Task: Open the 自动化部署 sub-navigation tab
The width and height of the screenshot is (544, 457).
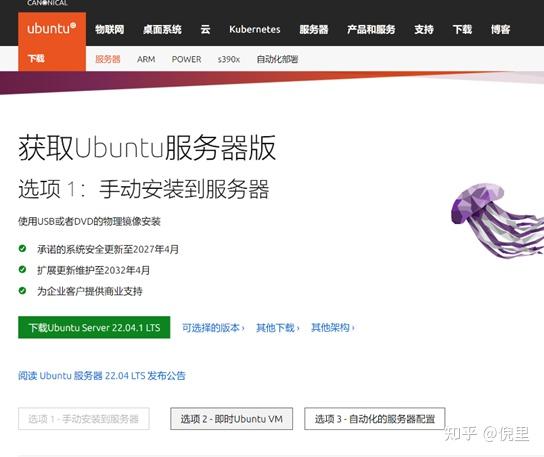Action: [277, 59]
